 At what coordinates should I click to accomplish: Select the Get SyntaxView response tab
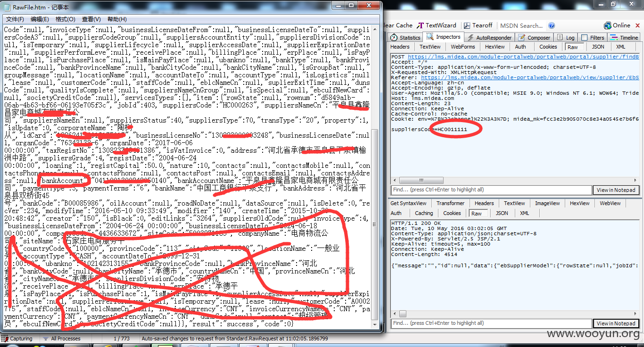408,203
